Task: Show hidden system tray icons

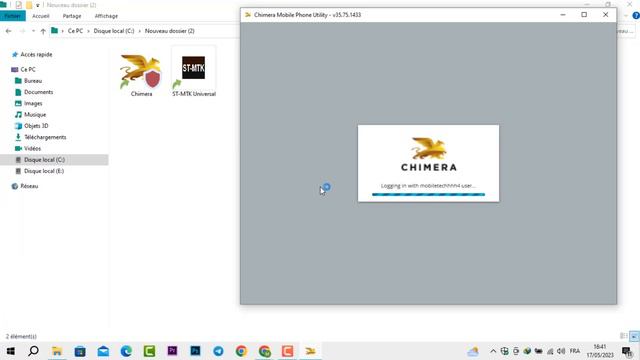Action: pyautogui.click(x=493, y=351)
